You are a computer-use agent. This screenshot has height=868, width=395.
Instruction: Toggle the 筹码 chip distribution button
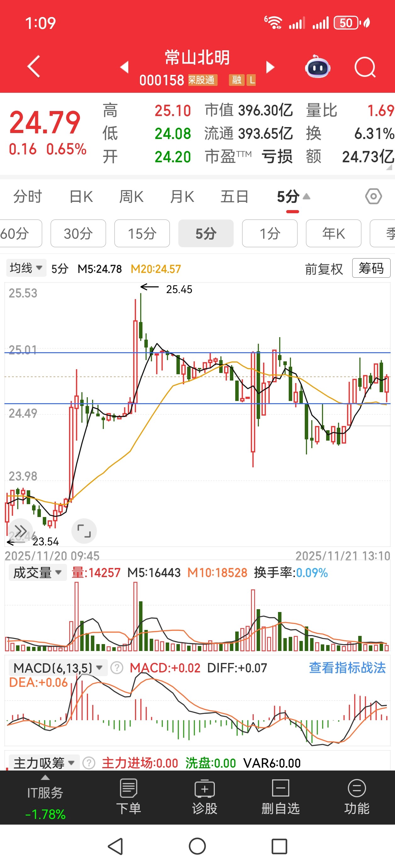tap(371, 268)
